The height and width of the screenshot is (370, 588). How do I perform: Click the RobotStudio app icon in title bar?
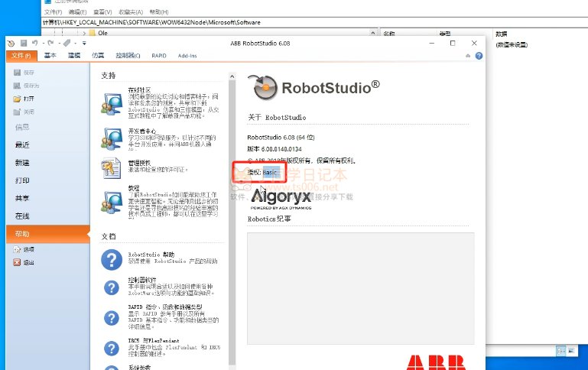(11, 43)
